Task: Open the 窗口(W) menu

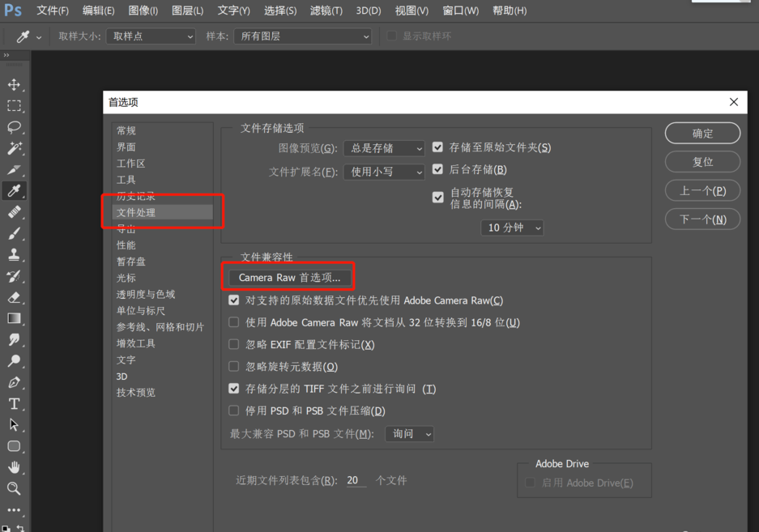Action: [x=461, y=11]
